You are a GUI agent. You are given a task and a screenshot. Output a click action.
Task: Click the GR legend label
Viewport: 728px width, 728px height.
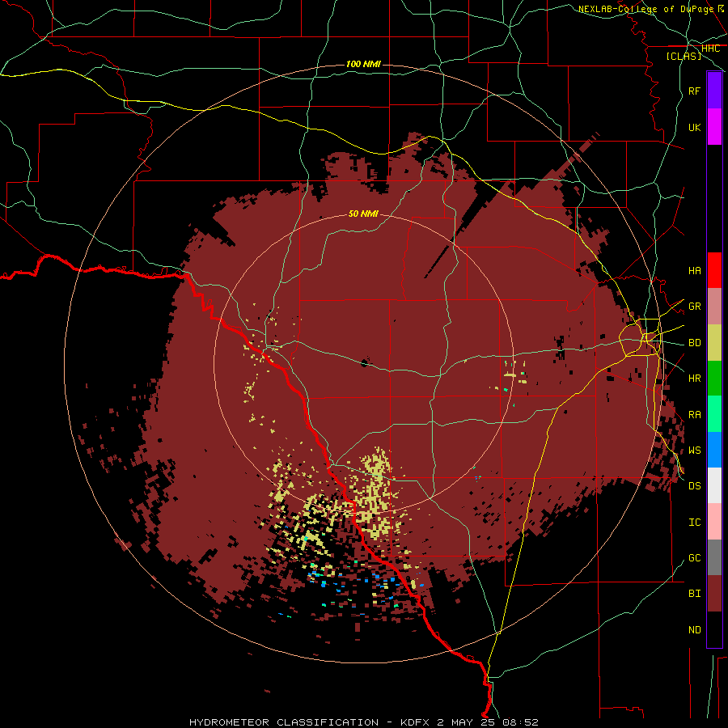[695, 307]
